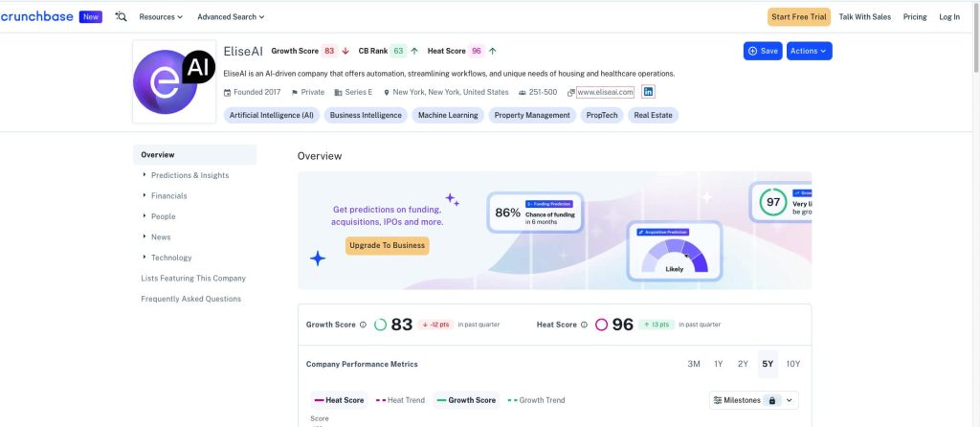Click the 86% chance of funding card

pyautogui.click(x=535, y=213)
